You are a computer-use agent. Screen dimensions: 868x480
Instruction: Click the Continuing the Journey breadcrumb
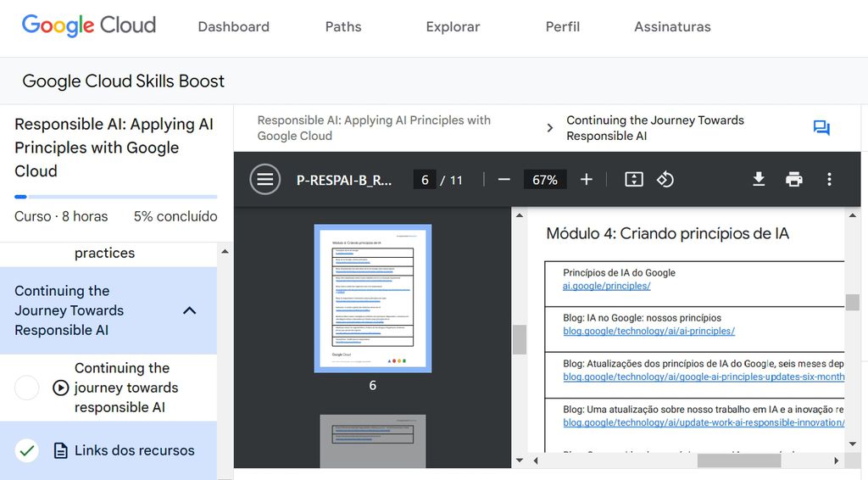click(x=655, y=128)
